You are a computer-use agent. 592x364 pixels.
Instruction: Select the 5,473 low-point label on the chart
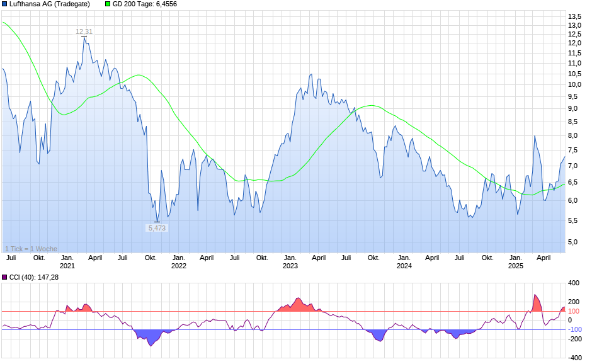coord(157,227)
